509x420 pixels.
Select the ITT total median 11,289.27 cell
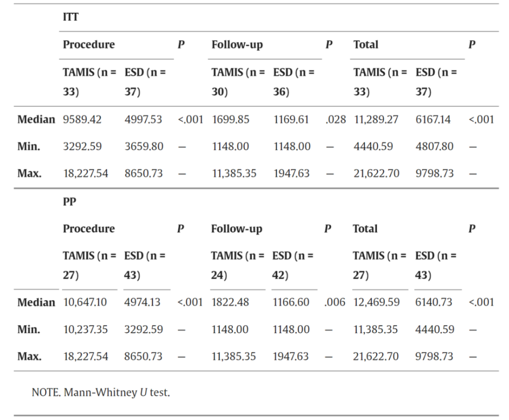(376, 120)
